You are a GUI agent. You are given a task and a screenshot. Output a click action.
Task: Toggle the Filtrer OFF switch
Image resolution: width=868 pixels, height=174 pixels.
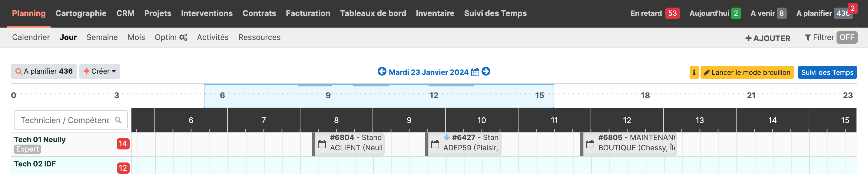click(x=847, y=37)
